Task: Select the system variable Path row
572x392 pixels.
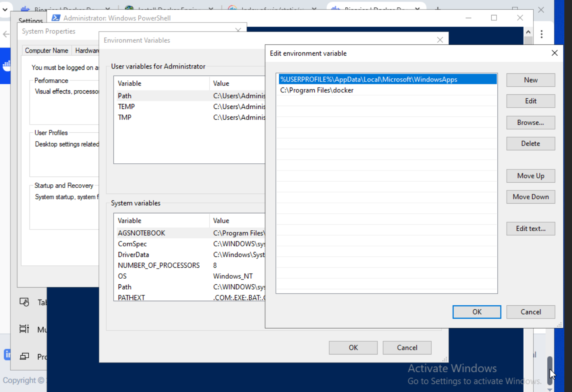Action: 190,287
